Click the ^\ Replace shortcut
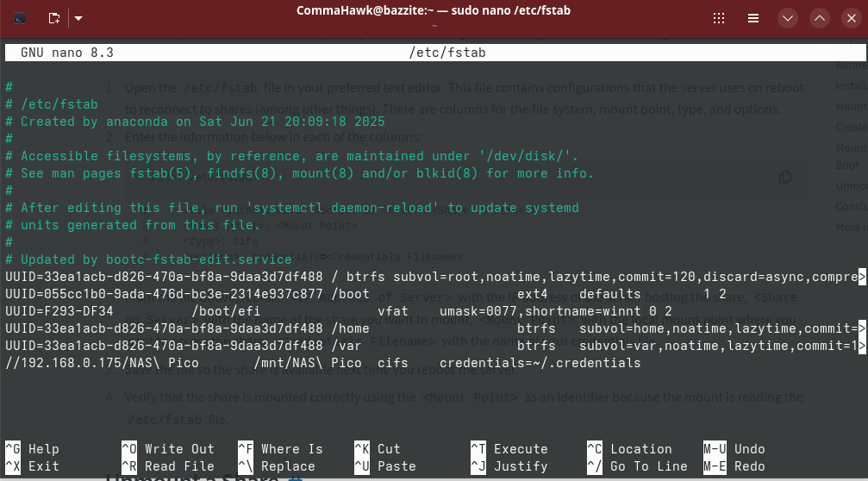The width and height of the screenshot is (868, 481). pyautogui.click(x=276, y=466)
